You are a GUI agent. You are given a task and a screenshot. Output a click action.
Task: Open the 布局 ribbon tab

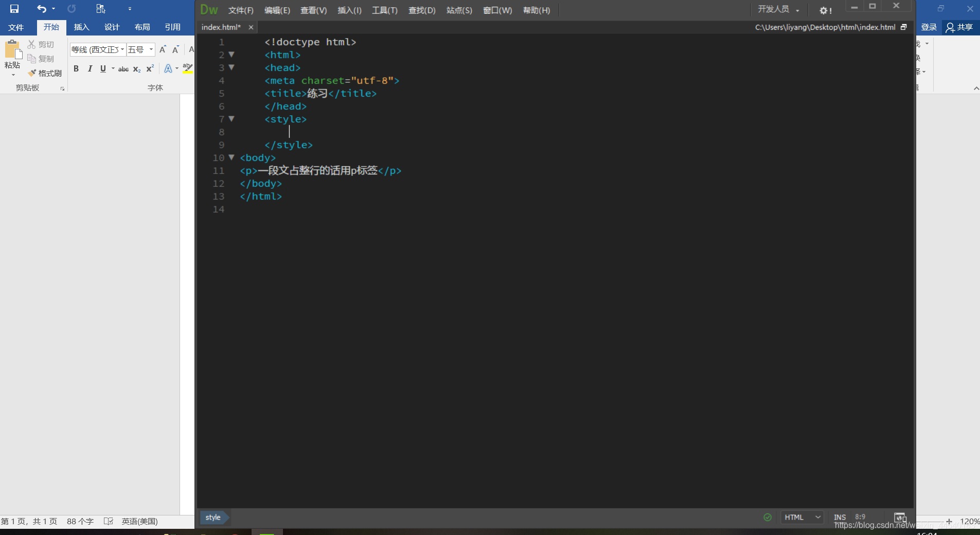point(142,27)
